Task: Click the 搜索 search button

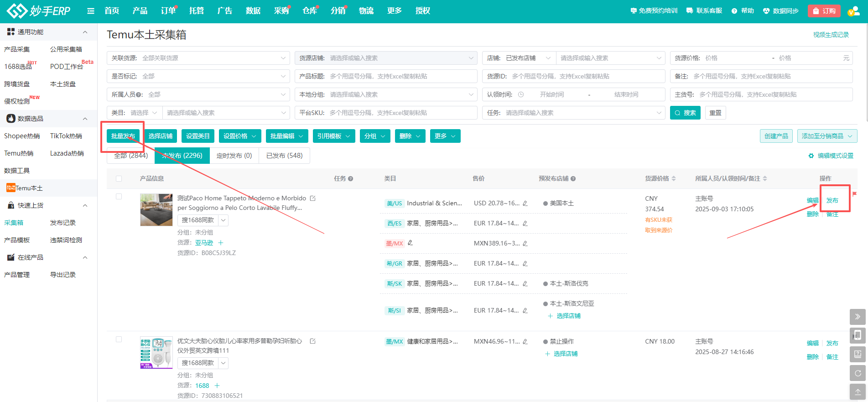Action: click(x=685, y=113)
